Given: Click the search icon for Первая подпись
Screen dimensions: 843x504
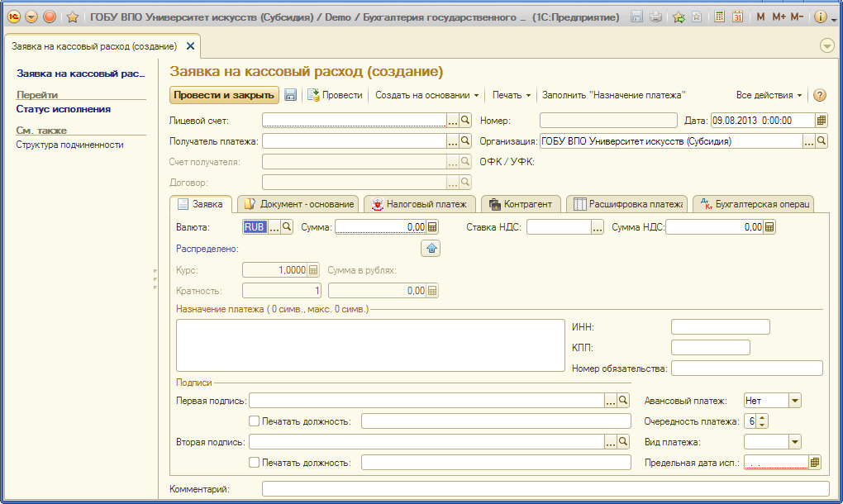Looking at the screenshot, I should point(623,400).
